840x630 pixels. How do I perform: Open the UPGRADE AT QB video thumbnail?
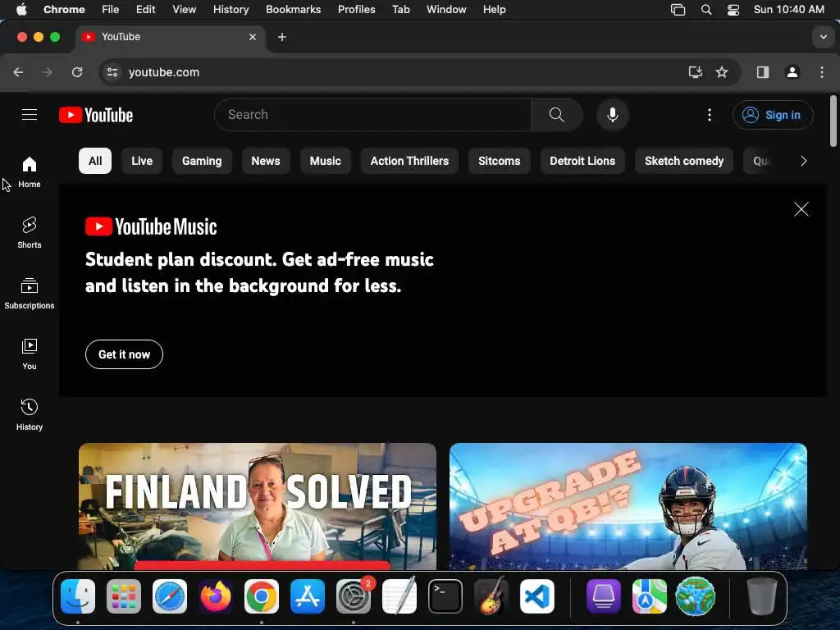coord(628,506)
